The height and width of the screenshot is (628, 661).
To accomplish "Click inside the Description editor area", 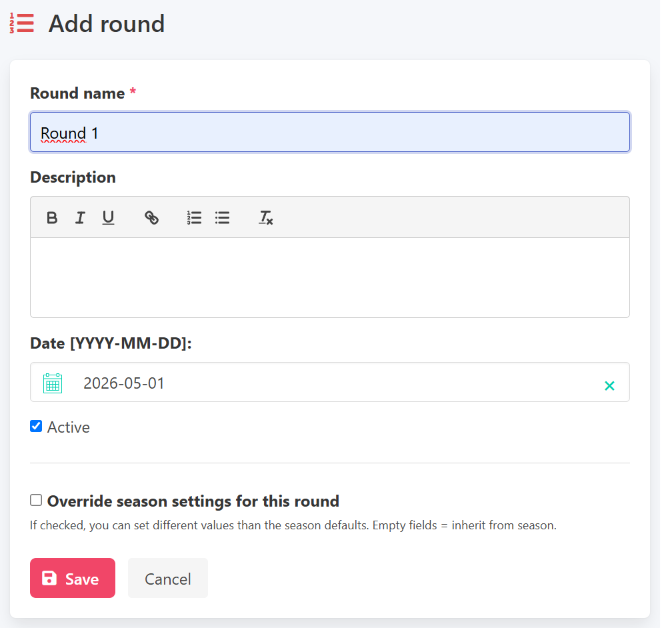I will pos(330,277).
